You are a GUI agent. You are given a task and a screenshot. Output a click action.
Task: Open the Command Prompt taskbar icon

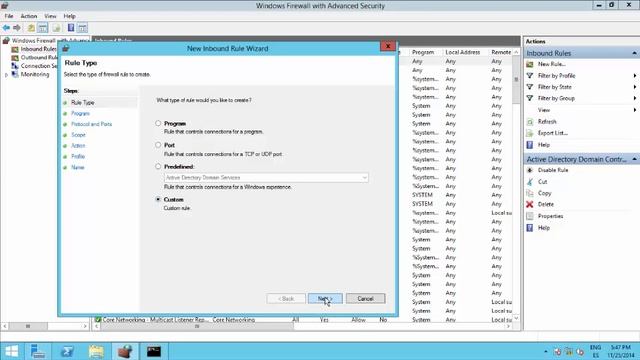[x=154, y=351]
